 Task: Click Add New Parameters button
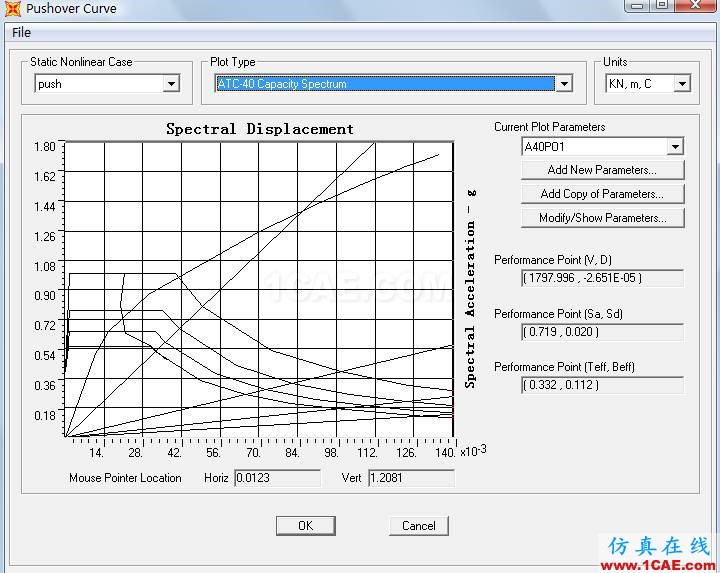pos(602,170)
